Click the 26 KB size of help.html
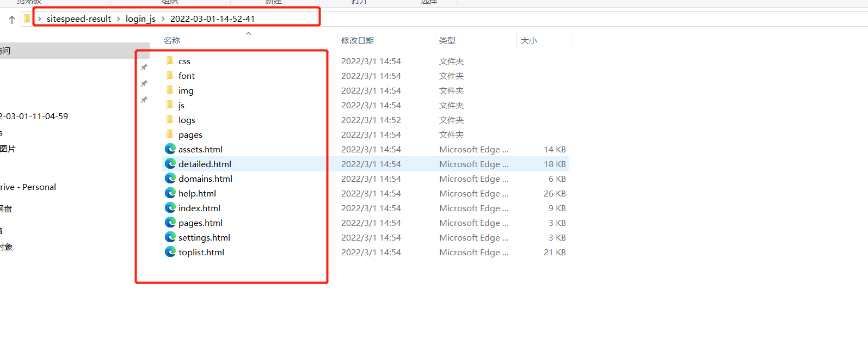 tap(555, 193)
